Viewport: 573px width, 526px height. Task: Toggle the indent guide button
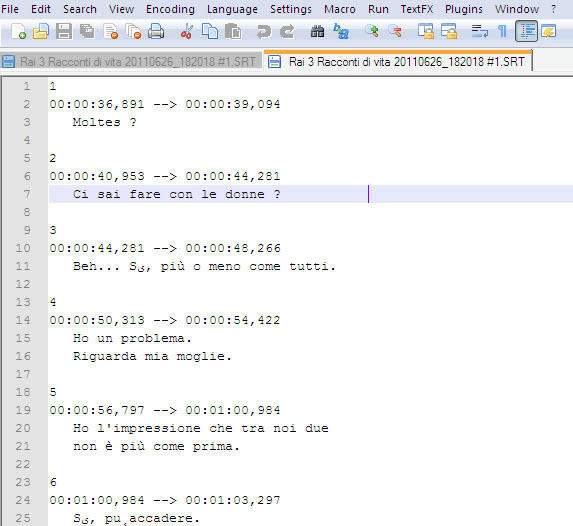pos(526,31)
